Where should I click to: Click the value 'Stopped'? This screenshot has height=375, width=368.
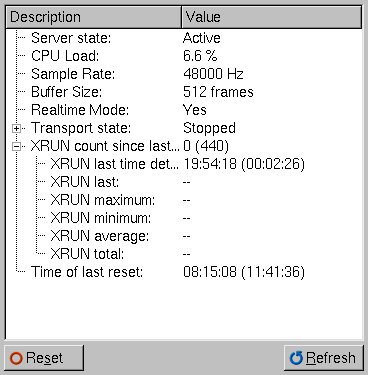[209, 128]
